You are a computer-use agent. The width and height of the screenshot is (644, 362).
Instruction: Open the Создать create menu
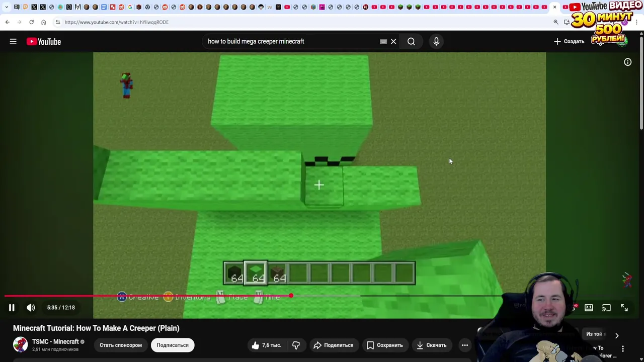click(570, 42)
